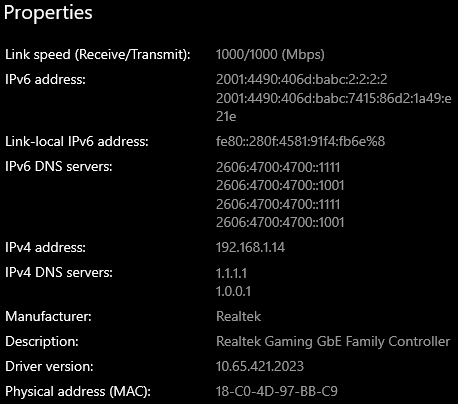
Task: Click the IPv6 DNS servers label
Action: click(x=59, y=166)
